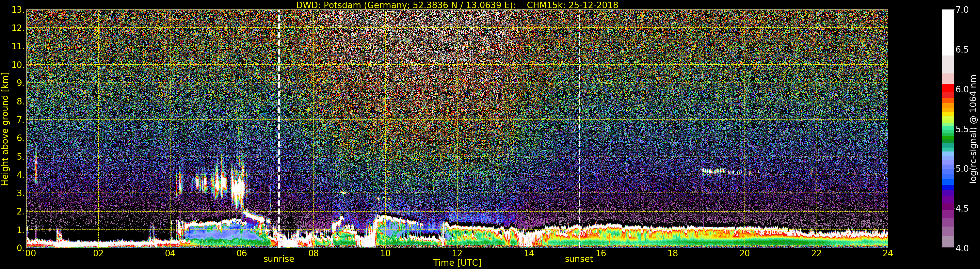
Task: Click the time axis tick '10'
Action: 385,253
